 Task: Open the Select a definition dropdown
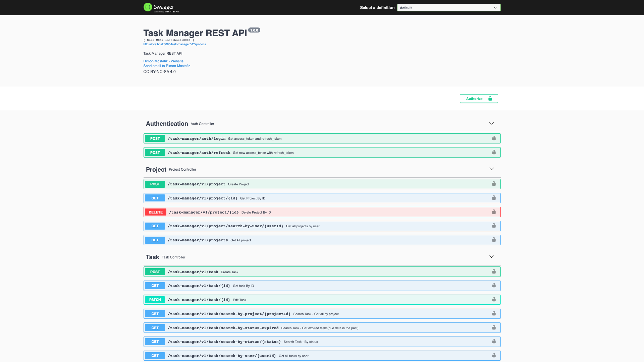(x=448, y=8)
